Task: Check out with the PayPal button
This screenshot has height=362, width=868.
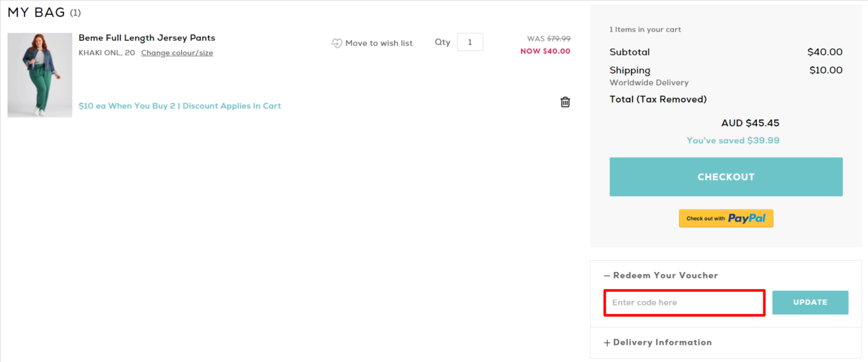Action: [x=725, y=218]
